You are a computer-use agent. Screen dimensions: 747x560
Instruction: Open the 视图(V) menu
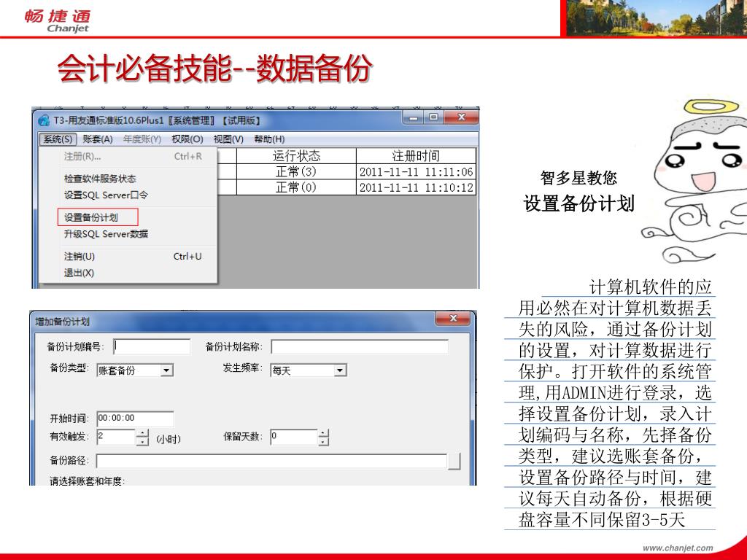coord(228,139)
